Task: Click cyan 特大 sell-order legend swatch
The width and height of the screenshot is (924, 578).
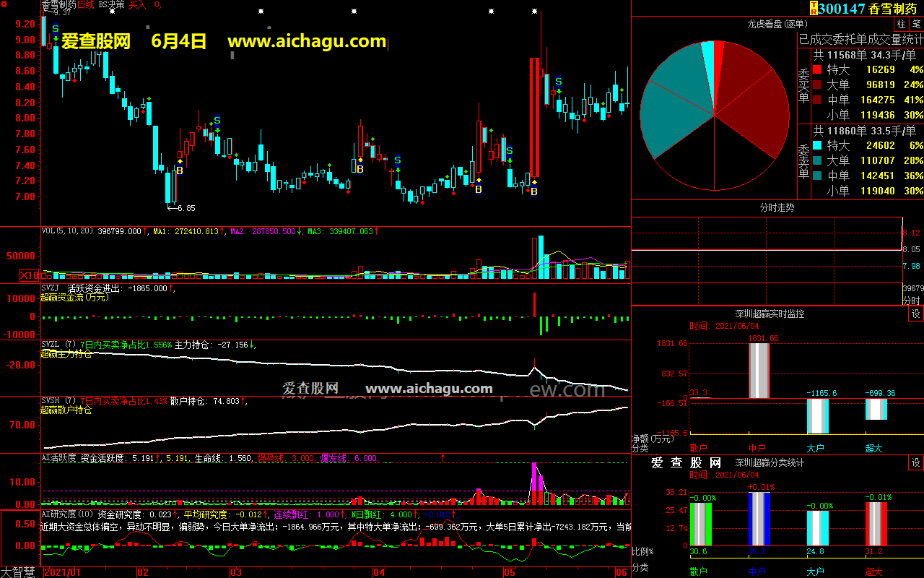Action: click(x=817, y=146)
